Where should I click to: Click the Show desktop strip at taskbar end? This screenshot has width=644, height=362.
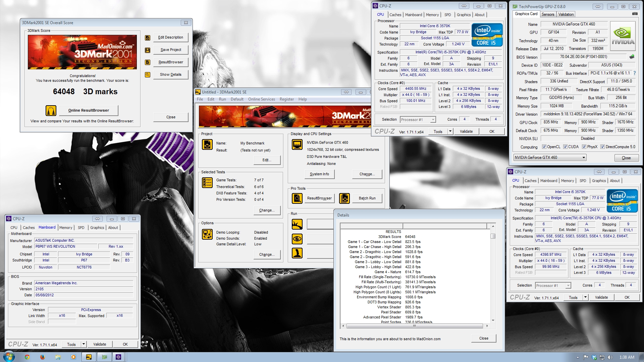click(641, 357)
